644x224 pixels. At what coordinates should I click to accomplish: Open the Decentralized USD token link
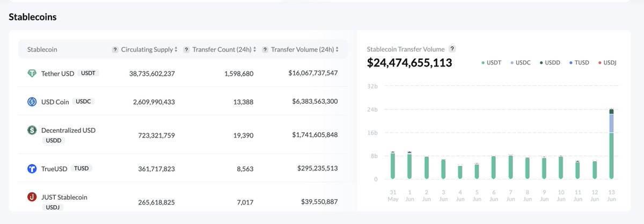[x=68, y=130]
